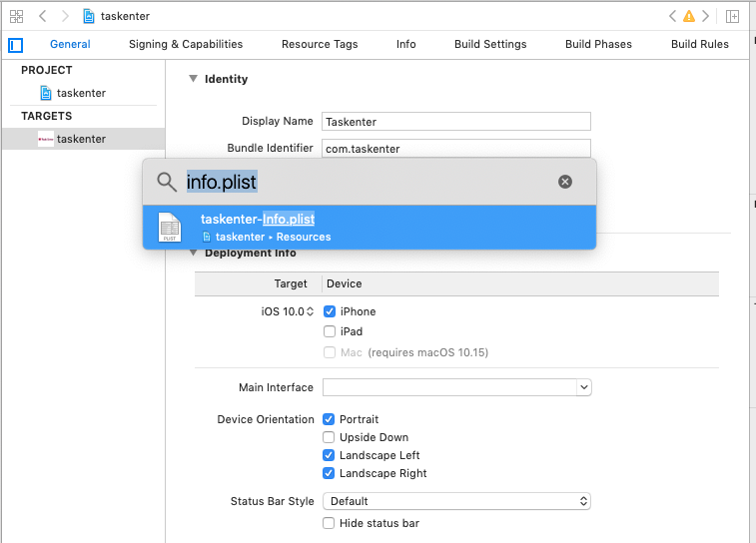Switch to the Info tab
This screenshot has width=756, height=543.
[x=406, y=44]
